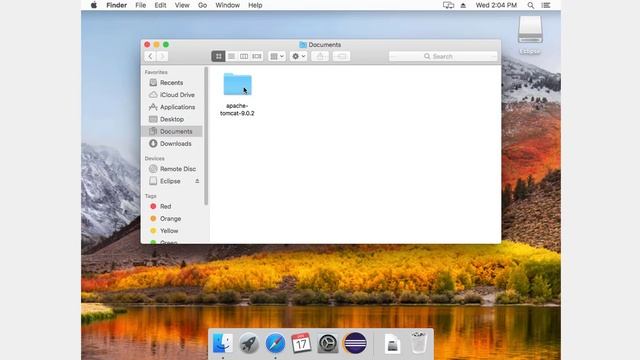Switch to column view in the toolbar
This screenshot has height=360, width=640.
coord(244,56)
